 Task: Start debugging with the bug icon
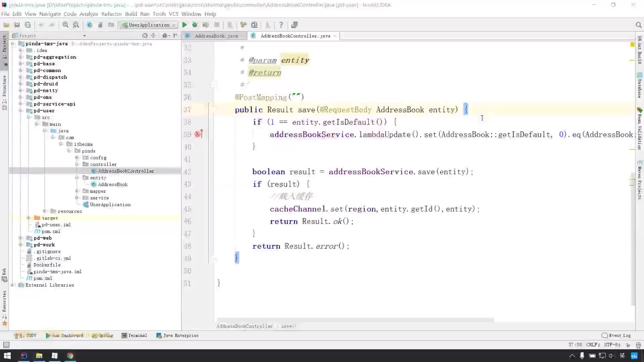(195, 25)
